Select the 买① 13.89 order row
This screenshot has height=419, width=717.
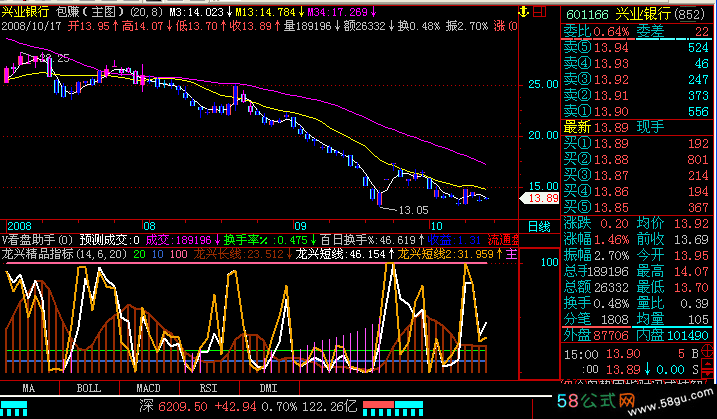click(x=636, y=144)
